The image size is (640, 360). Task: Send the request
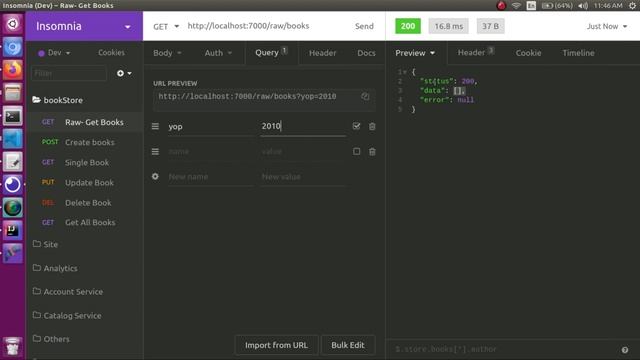click(x=364, y=27)
